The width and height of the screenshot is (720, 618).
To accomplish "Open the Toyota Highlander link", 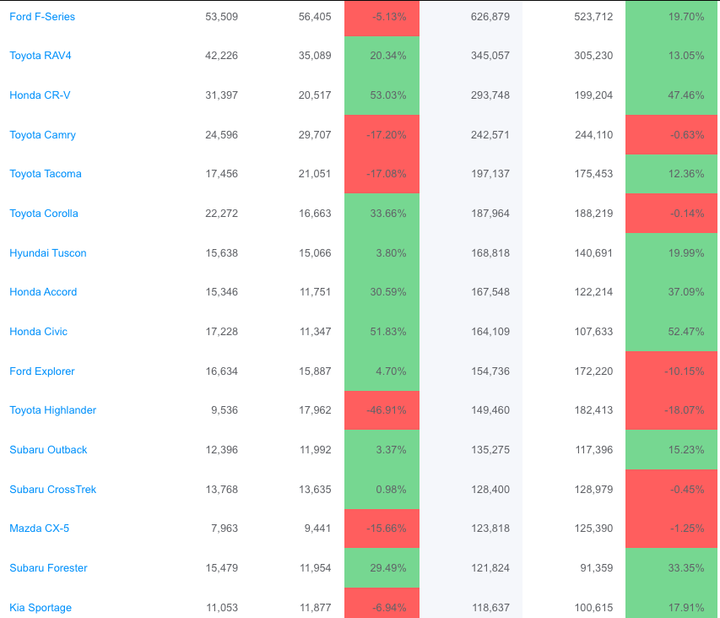I will [53, 410].
